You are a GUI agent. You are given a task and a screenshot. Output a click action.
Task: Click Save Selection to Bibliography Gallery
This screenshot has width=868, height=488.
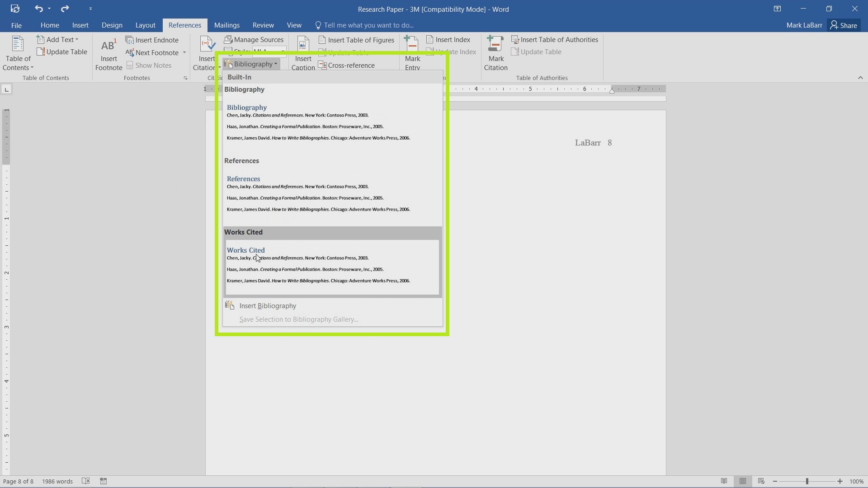coord(299,319)
